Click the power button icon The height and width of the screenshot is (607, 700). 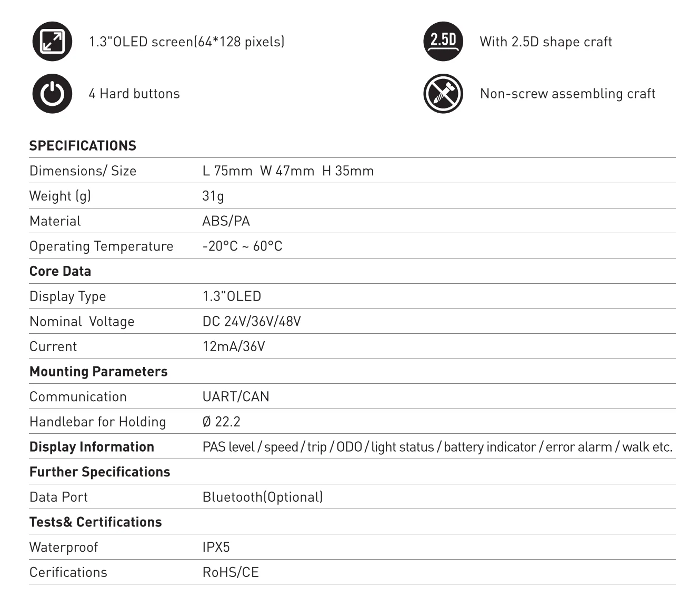(52, 94)
